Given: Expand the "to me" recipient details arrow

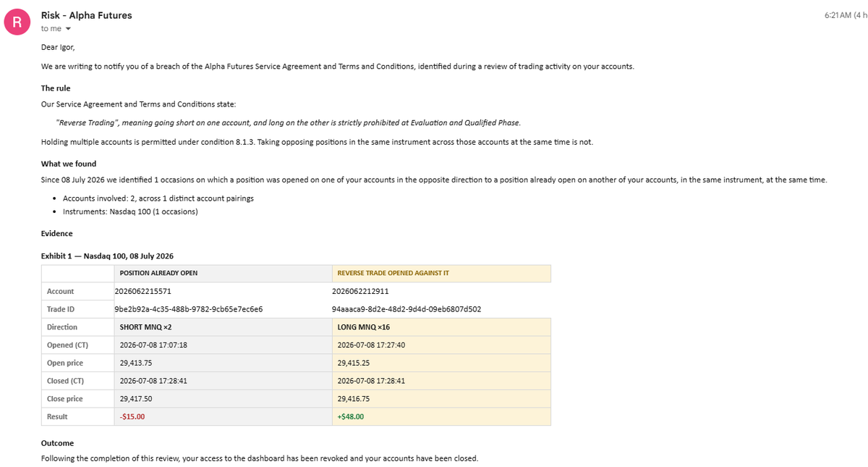Looking at the screenshot, I should pos(68,29).
